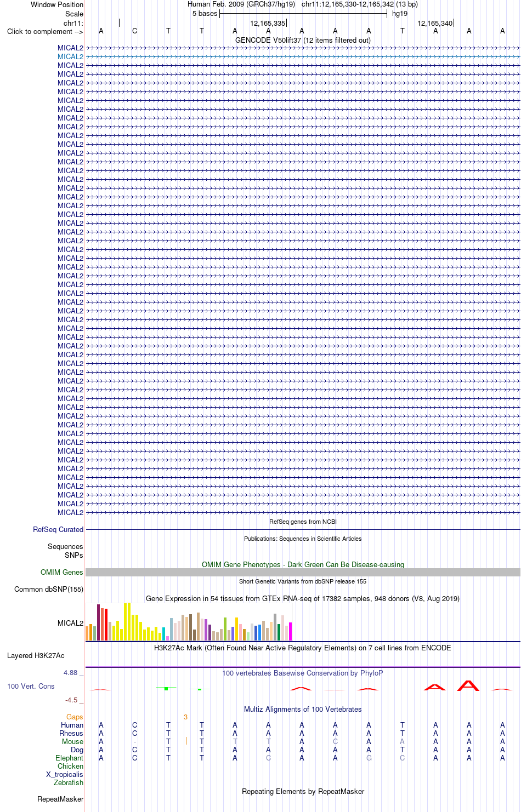Click the Human species alignment label

pos(72,725)
